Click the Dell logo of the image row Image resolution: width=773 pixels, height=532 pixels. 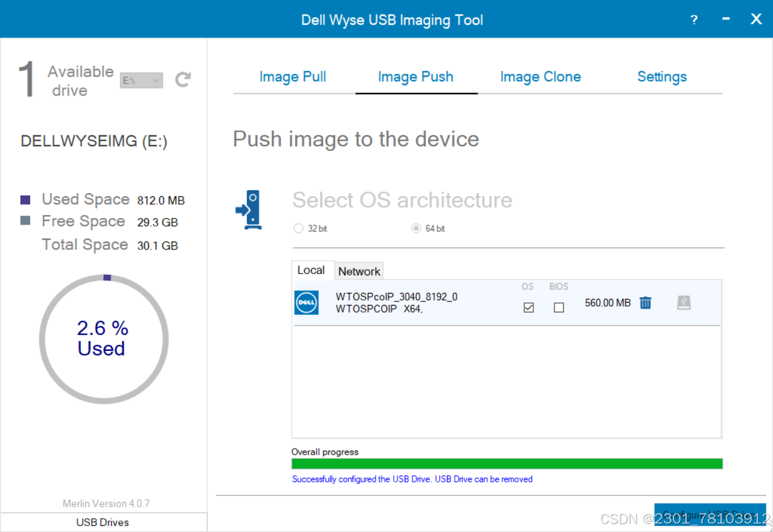coord(306,303)
